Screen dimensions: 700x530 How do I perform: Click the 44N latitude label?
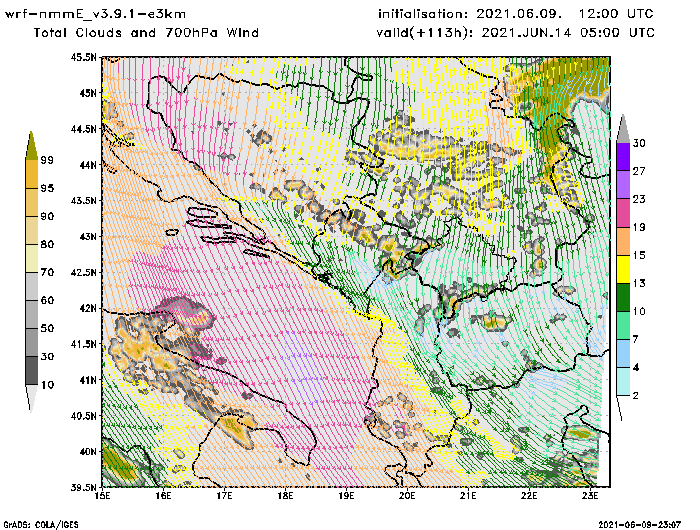(88, 165)
